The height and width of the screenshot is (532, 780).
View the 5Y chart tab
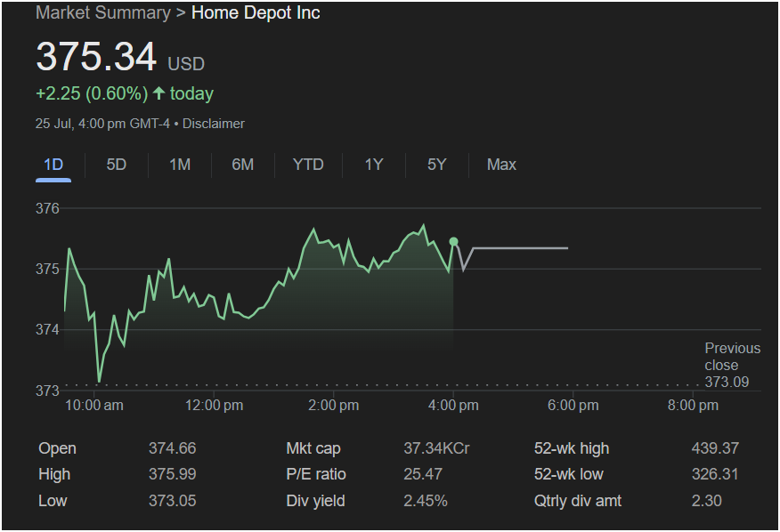click(437, 165)
